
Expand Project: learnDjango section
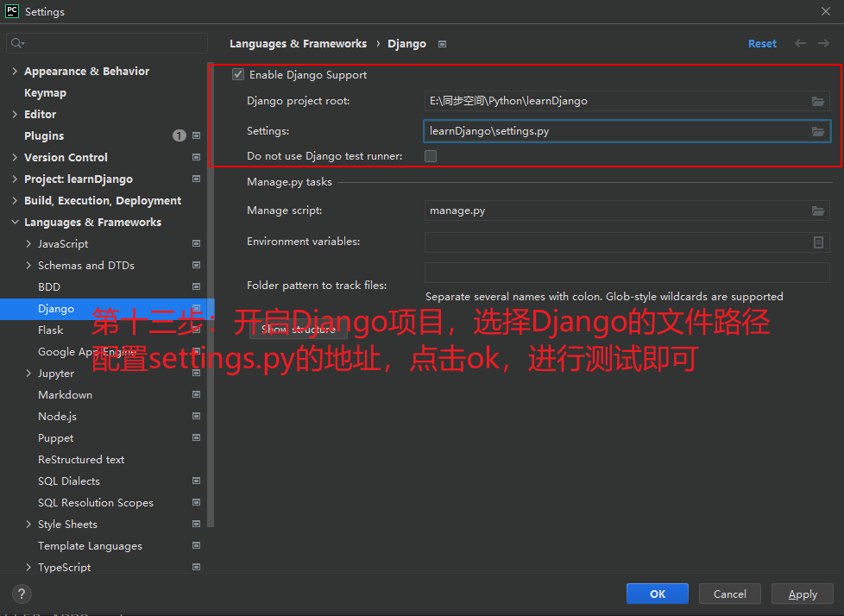15,179
